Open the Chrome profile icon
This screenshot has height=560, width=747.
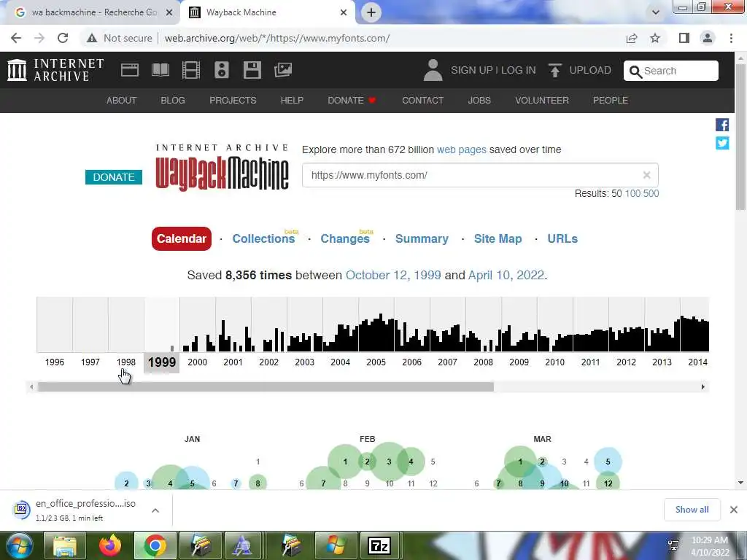(708, 38)
